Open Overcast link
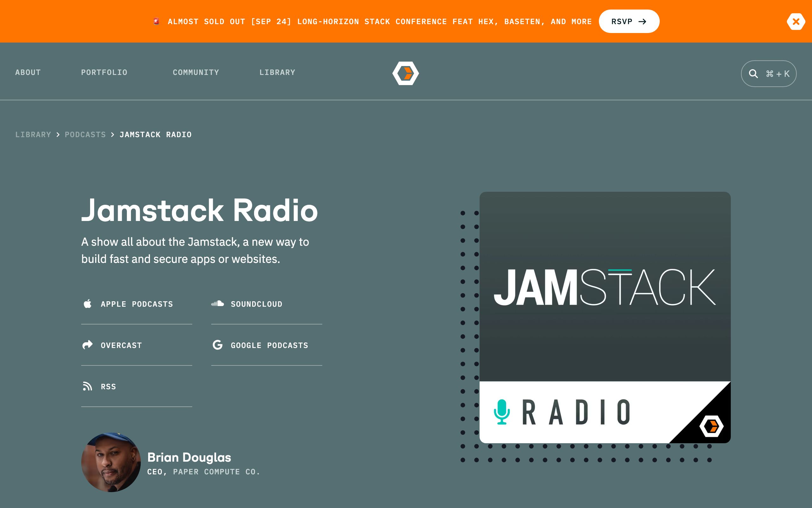This screenshot has width=812, height=508. 137,345
